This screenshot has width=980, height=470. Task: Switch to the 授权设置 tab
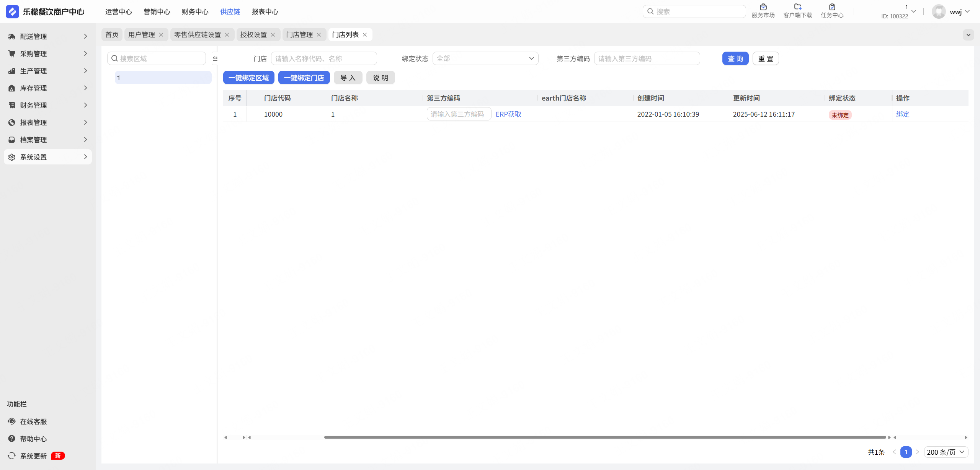253,35
